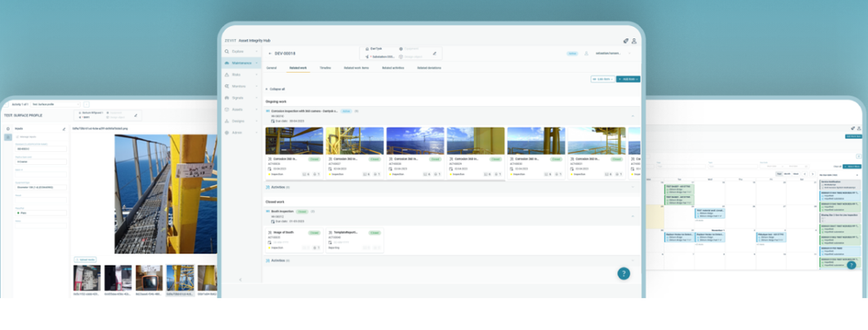Click the Active status badge beside user name
868x330 pixels.
572,54
